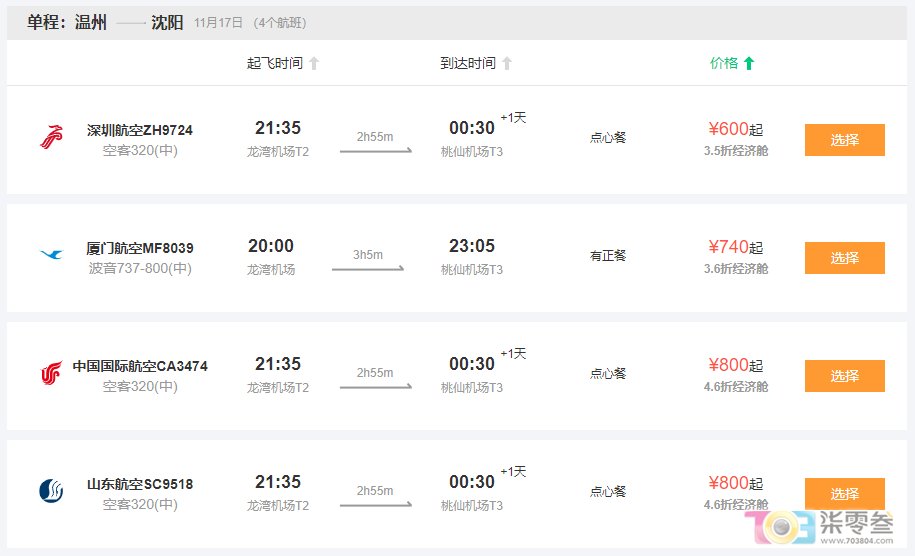Click the 价格 column header

point(724,64)
